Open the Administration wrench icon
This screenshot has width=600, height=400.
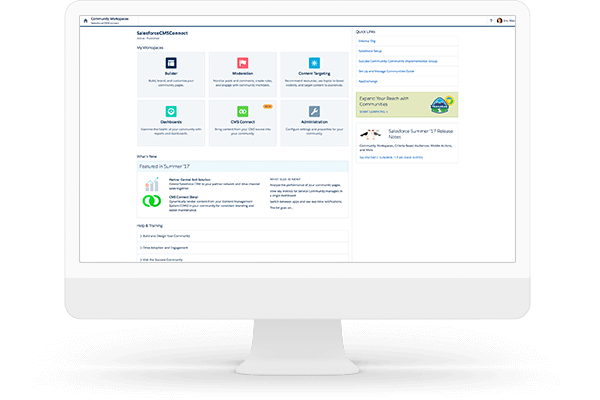(314, 111)
